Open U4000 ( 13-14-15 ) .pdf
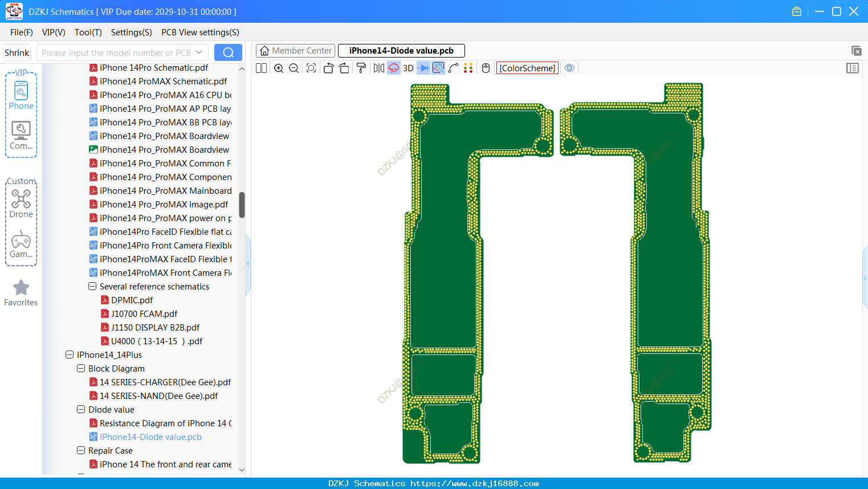 click(156, 341)
